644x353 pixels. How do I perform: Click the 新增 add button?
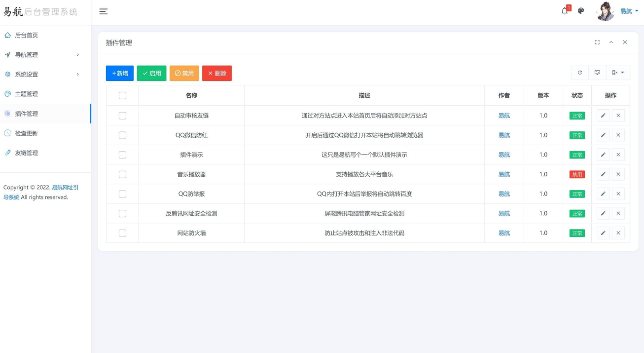coord(120,73)
